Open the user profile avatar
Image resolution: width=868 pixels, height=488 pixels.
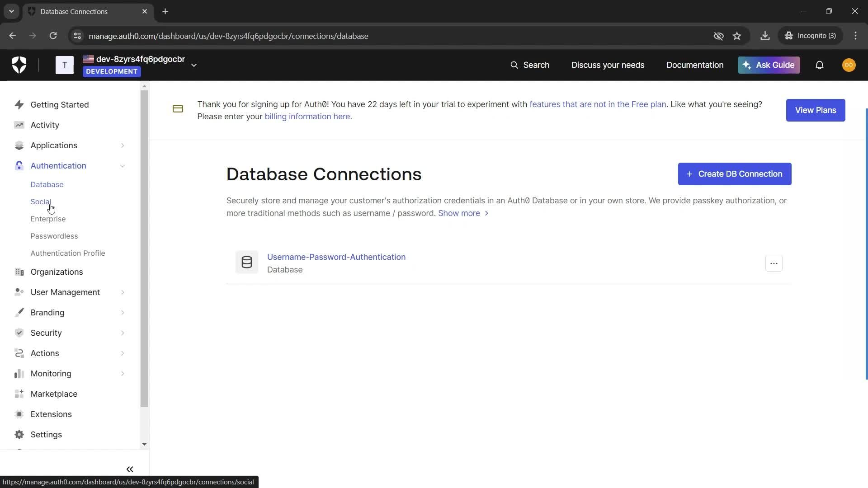[x=849, y=65]
